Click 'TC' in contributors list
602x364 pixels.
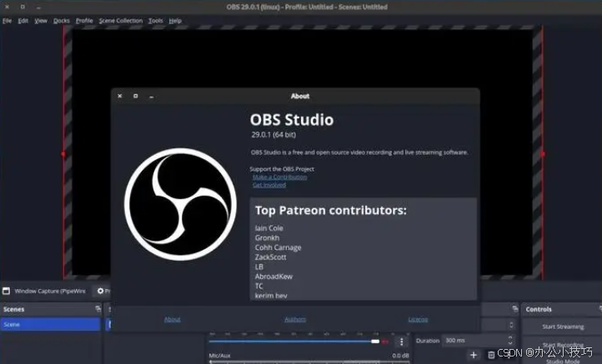tap(258, 287)
